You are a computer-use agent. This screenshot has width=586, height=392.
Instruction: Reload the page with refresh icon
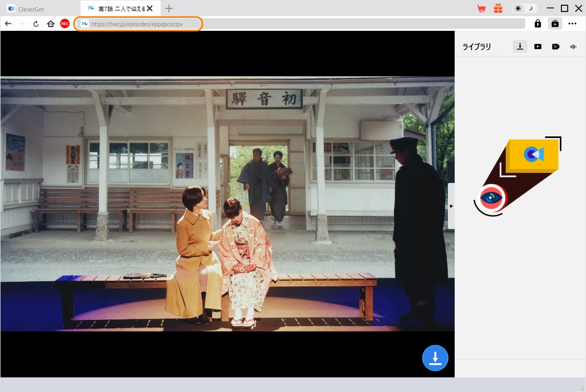click(36, 24)
